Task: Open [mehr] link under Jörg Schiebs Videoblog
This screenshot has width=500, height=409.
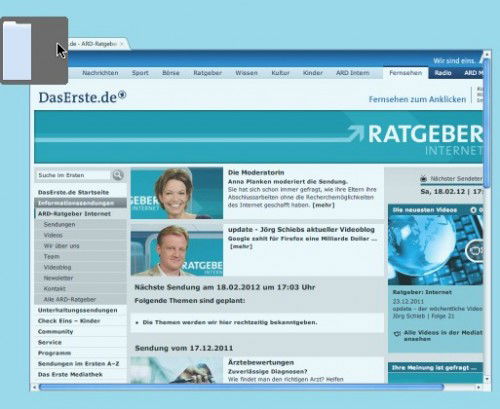Action: tap(241, 246)
